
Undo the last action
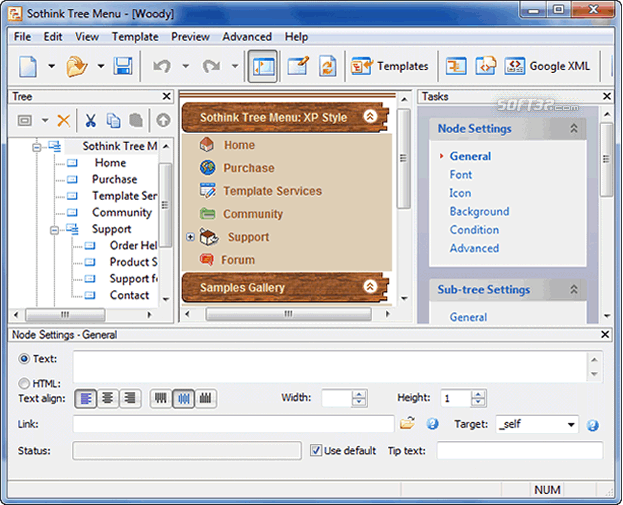pos(162,66)
